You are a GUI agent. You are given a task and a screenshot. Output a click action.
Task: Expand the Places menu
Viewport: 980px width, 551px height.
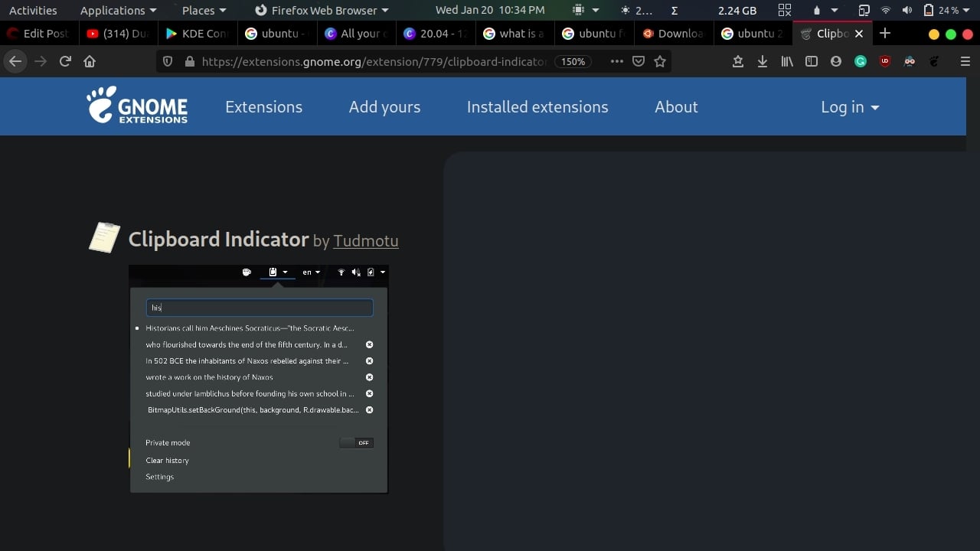pos(204,11)
